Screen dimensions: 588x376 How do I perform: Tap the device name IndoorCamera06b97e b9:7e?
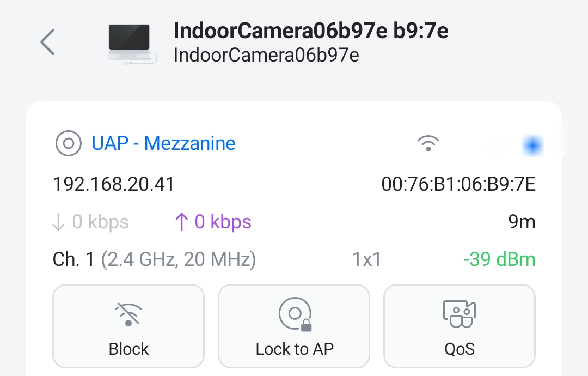click(x=310, y=31)
